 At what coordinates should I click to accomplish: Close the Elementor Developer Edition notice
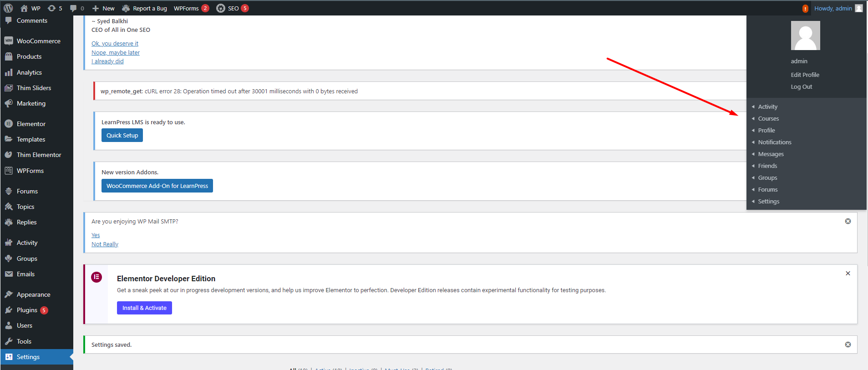pyautogui.click(x=848, y=274)
